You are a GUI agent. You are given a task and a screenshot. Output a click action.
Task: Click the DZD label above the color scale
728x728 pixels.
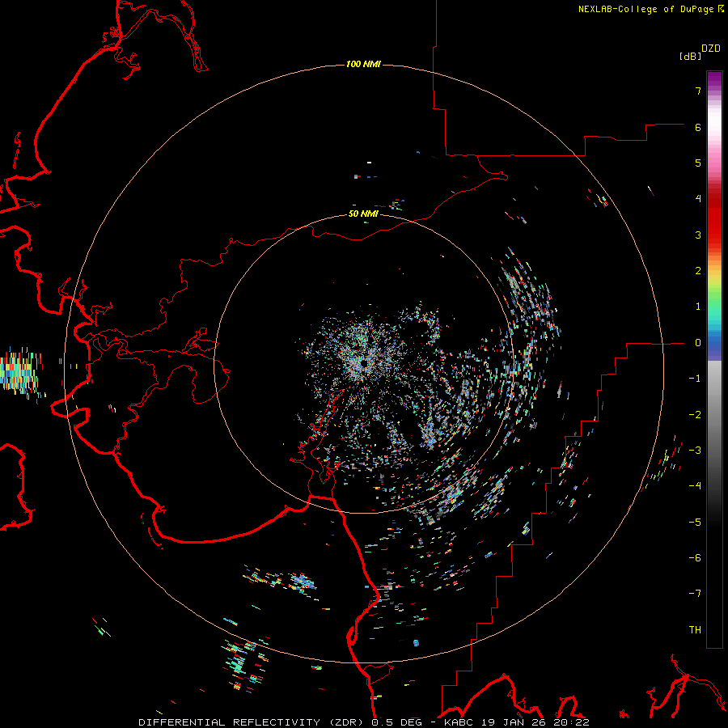point(711,49)
